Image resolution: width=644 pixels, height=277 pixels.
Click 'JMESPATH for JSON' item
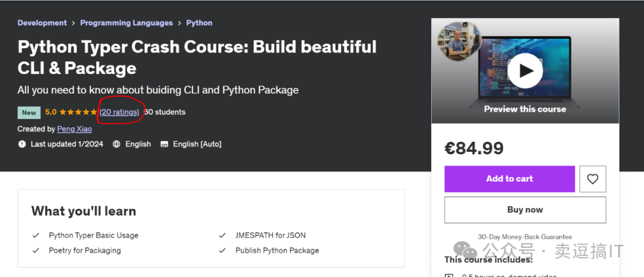(x=270, y=235)
